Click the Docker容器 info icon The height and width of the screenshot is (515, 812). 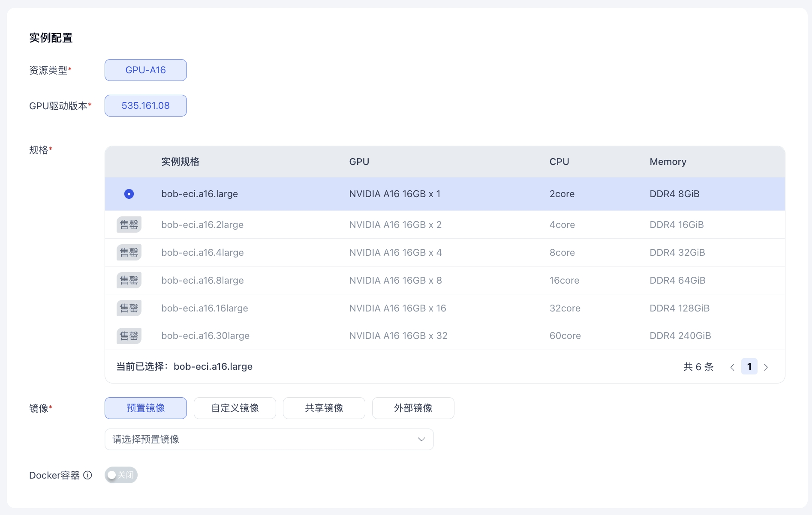(x=87, y=475)
